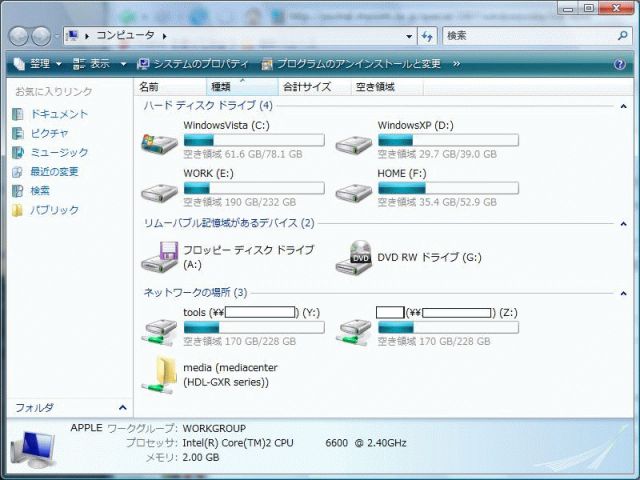
Task: Collapse the ネットワークの場所 group
Action: coord(623,293)
